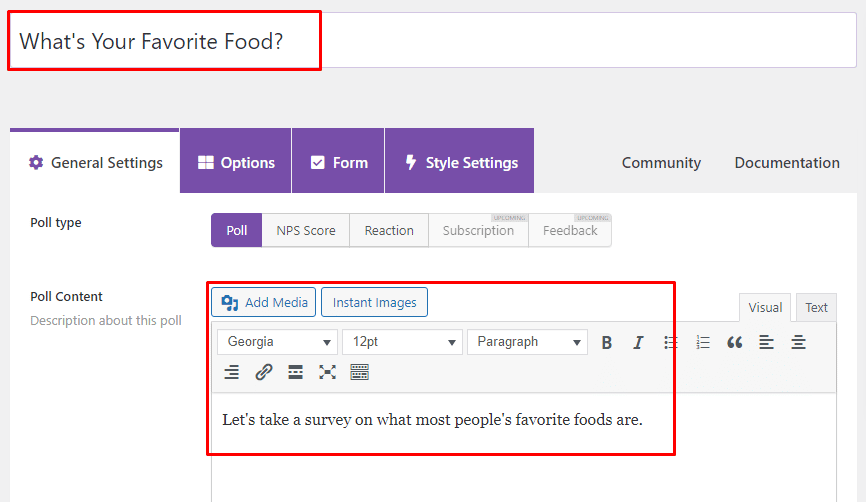Enter fullscreen distraction-free writing mode

pyautogui.click(x=328, y=372)
